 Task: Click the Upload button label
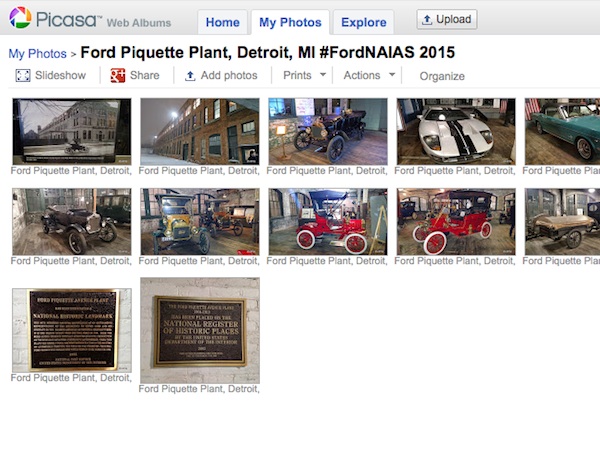(453, 19)
